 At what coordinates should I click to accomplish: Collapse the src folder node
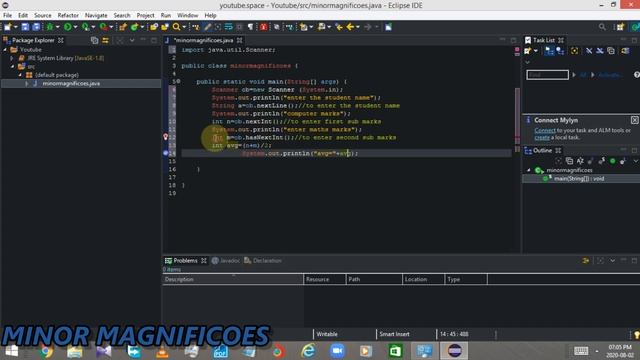13,67
